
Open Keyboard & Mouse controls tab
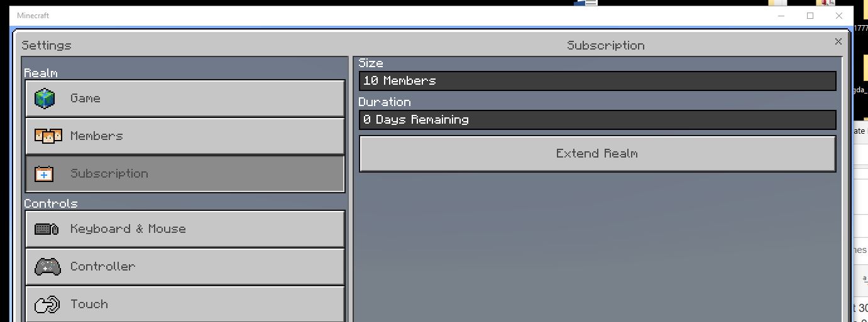click(185, 229)
